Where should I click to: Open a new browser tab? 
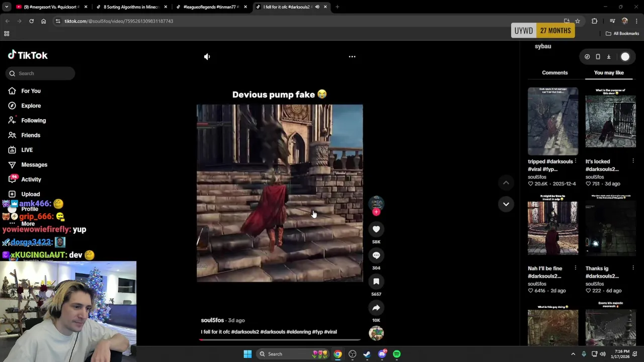point(337,7)
